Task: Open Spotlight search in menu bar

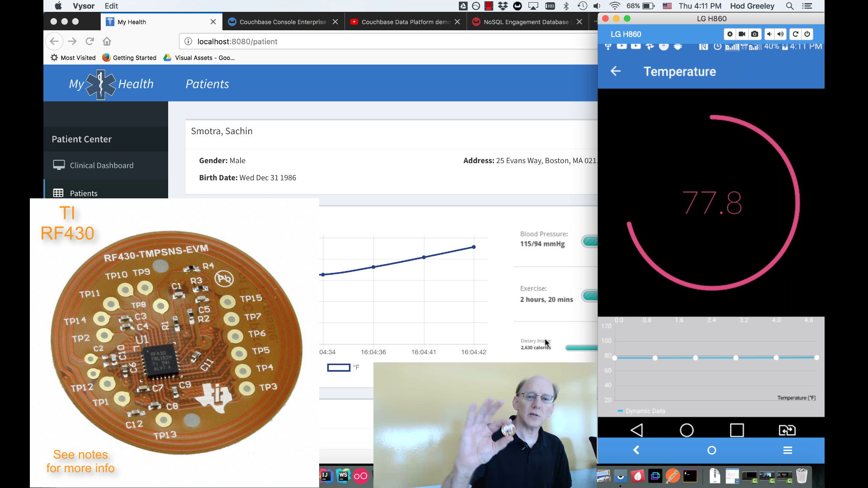Action: (790, 6)
